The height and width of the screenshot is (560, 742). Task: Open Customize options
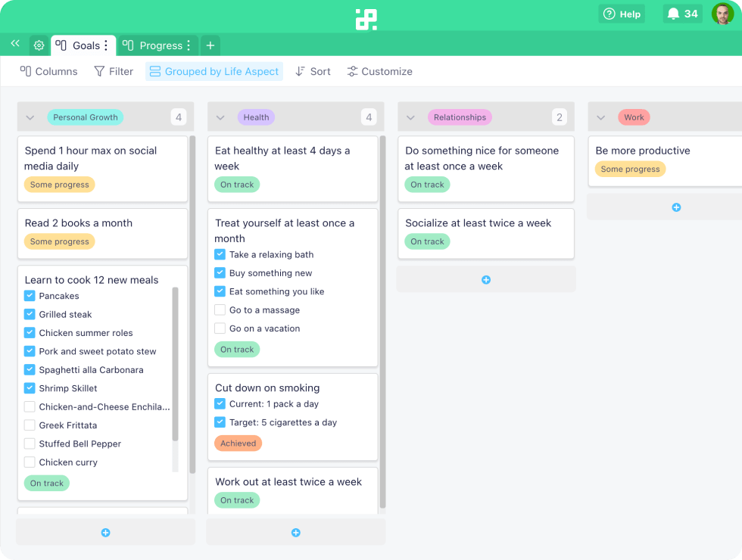[379, 71]
